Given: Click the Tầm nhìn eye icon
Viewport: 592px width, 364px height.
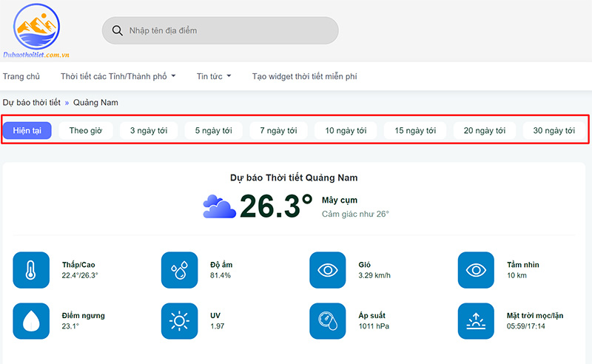Looking at the screenshot, I should pos(476,270).
